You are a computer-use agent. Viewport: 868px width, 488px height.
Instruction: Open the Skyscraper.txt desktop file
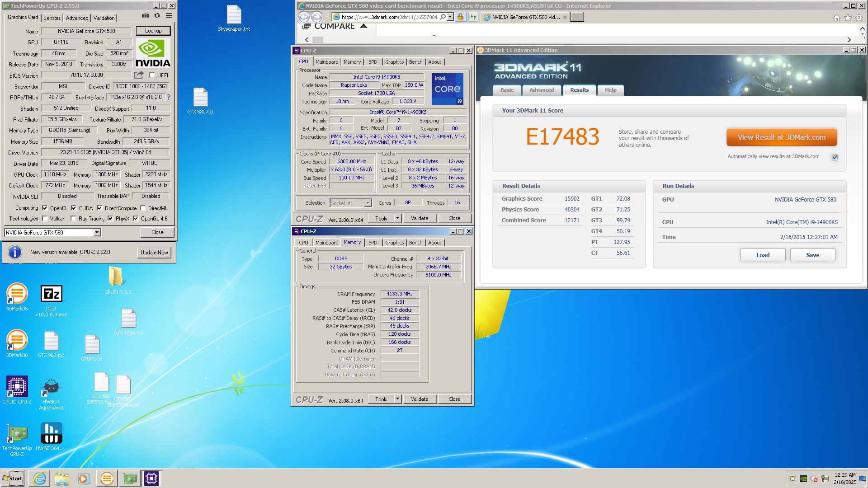coord(234,19)
